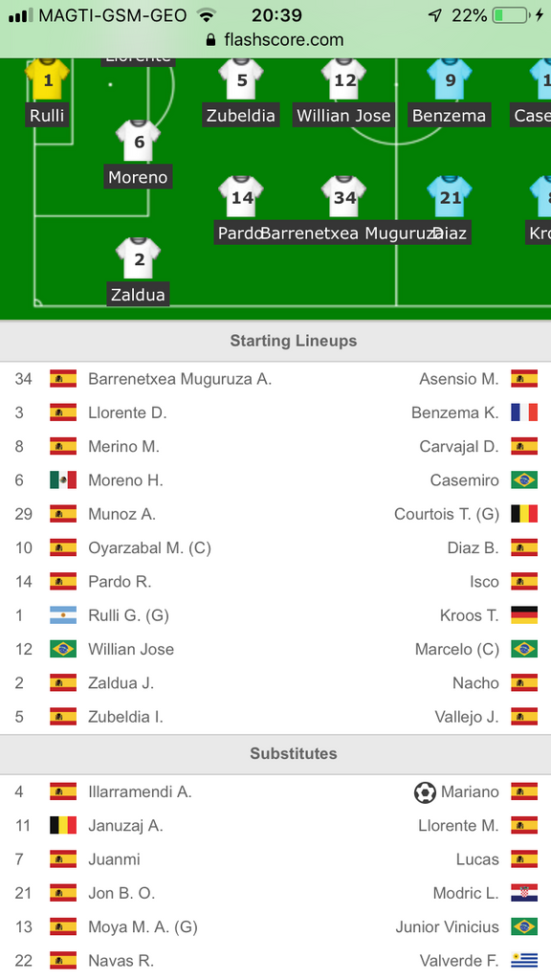Tap Kroos T. in starting lineups
This screenshot has width=551, height=980.
(469, 615)
